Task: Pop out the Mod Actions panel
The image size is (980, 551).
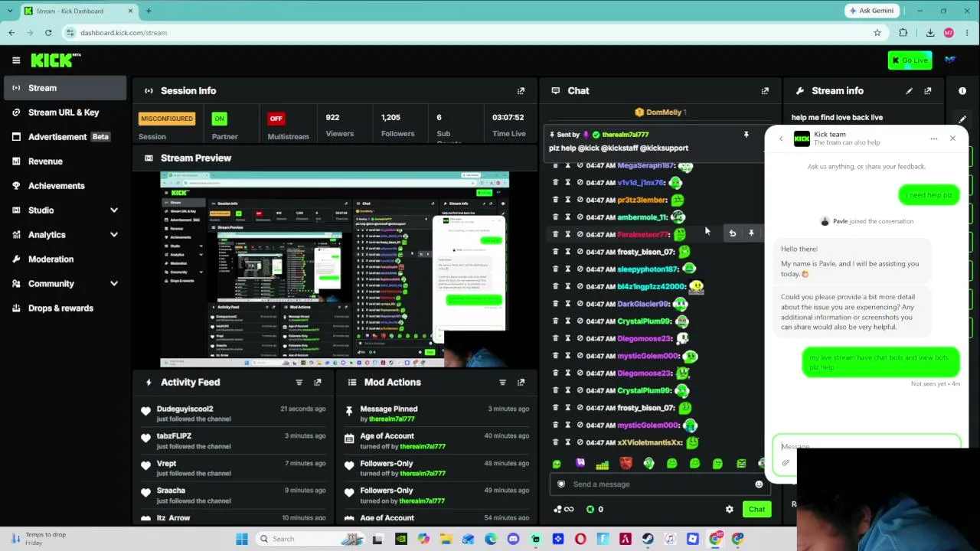Action: pos(521,383)
